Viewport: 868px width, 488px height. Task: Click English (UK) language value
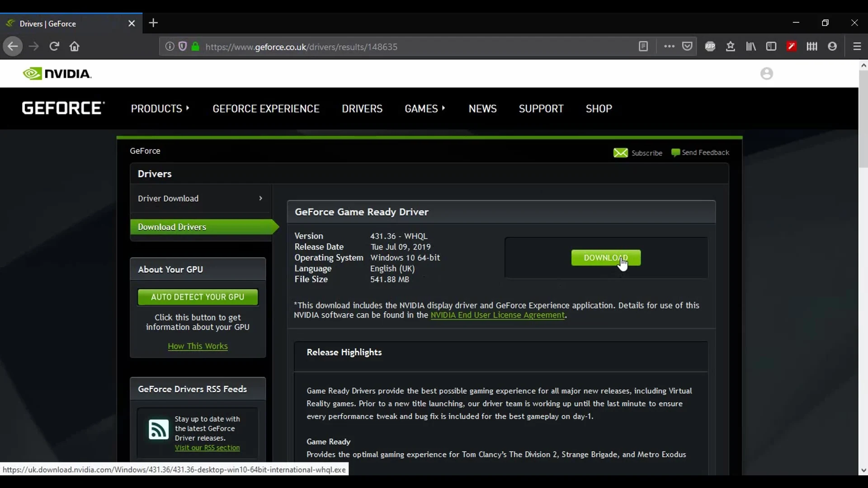[392, 269]
